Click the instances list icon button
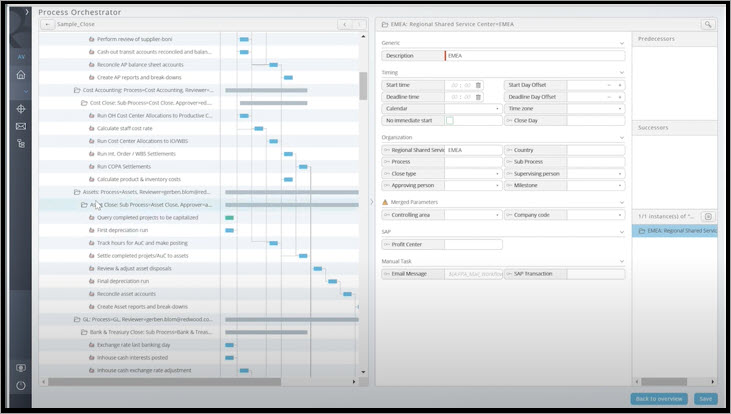The width and height of the screenshot is (731, 414). point(708,216)
